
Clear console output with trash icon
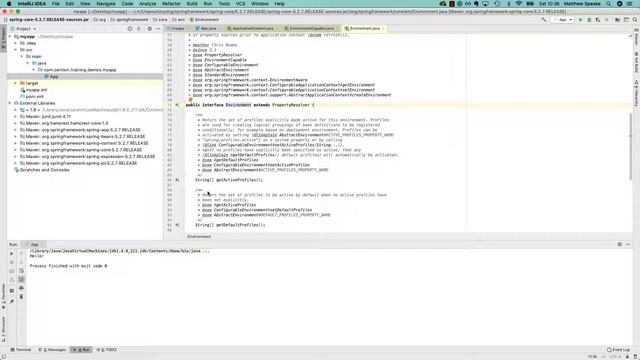tap(21, 296)
